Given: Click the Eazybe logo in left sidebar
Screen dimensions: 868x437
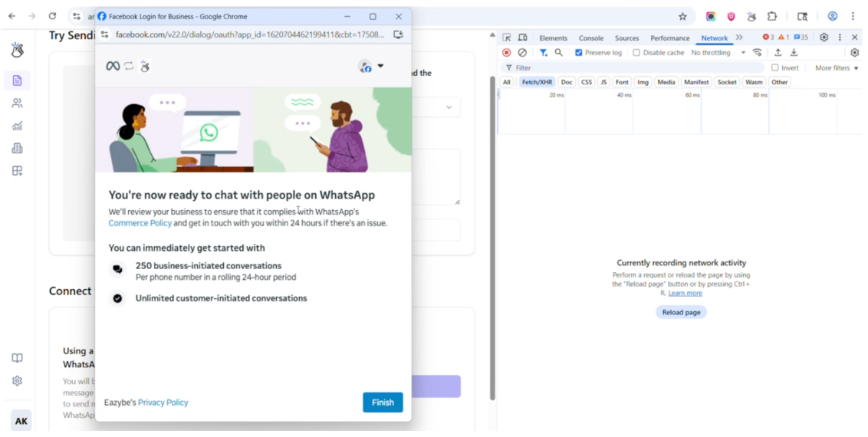Looking at the screenshot, I should 17,51.
